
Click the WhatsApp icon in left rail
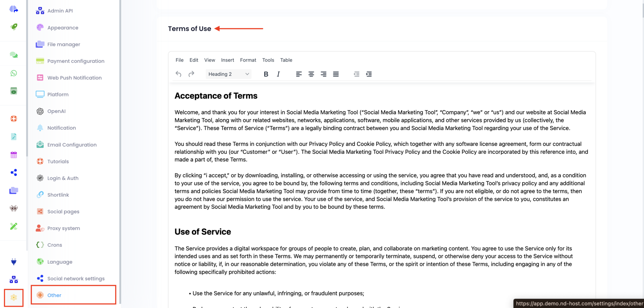tap(14, 73)
